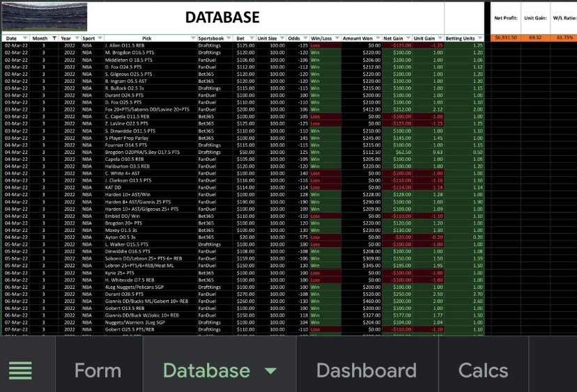Open the Odds column filter dropdown
577x392 pixels.
pos(305,38)
